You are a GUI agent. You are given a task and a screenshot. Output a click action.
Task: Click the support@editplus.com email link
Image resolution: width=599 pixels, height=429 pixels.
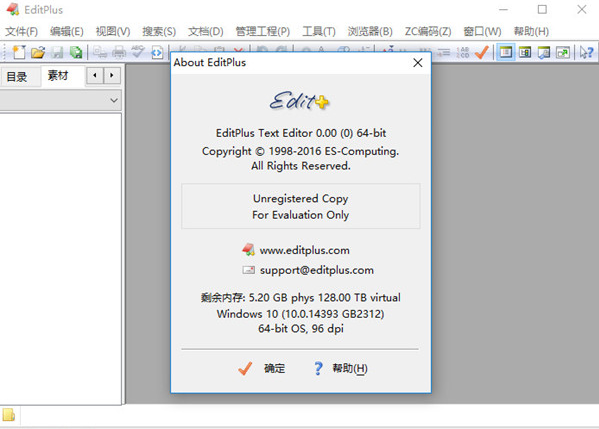(x=317, y=270)
